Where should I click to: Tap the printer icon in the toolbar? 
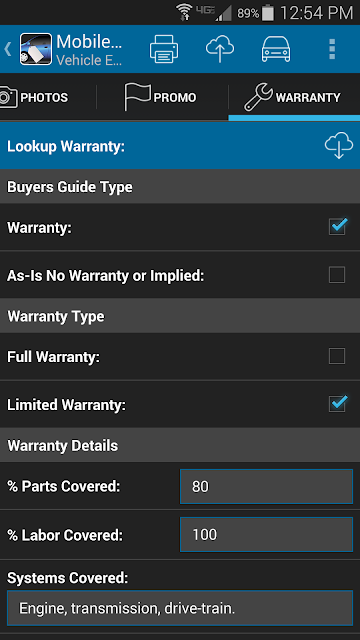[x=164, y=49]
